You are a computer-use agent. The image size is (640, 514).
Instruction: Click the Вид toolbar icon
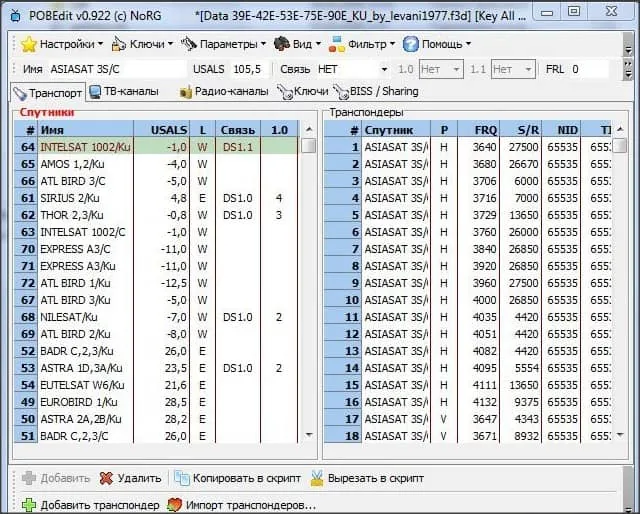click(x=282, y=44)
